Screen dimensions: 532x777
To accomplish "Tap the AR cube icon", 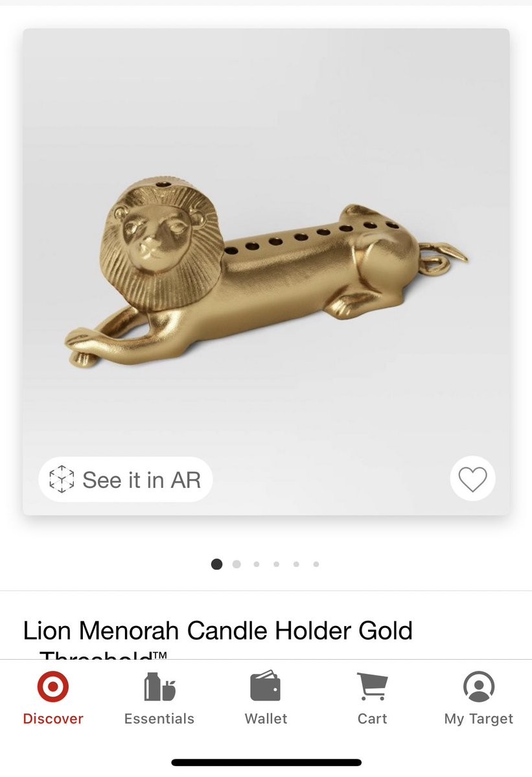I will (x=62, y=479).
